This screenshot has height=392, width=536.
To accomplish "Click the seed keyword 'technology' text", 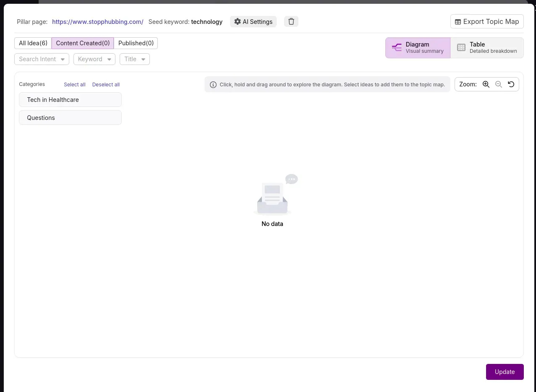I will tap(207, 22).
